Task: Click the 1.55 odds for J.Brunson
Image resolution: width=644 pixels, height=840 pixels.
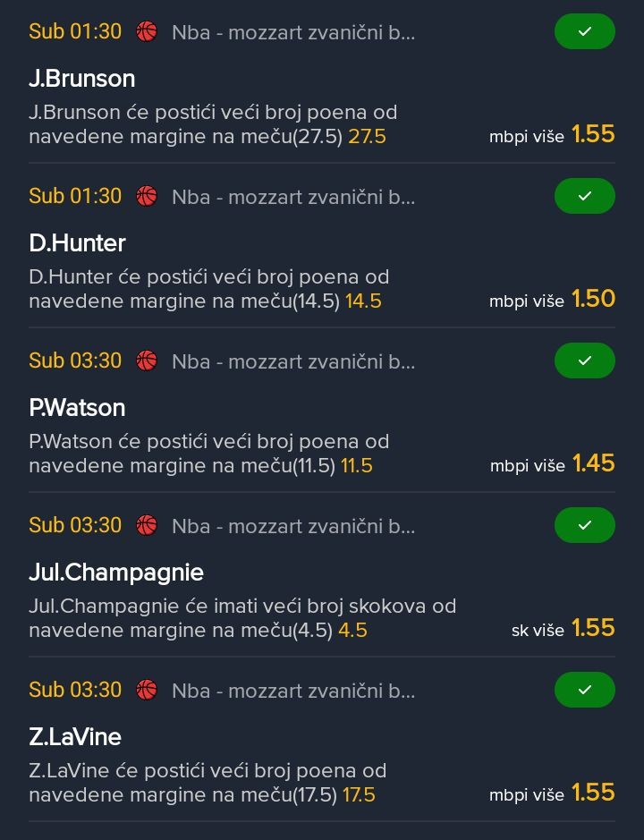Action: 593,134
